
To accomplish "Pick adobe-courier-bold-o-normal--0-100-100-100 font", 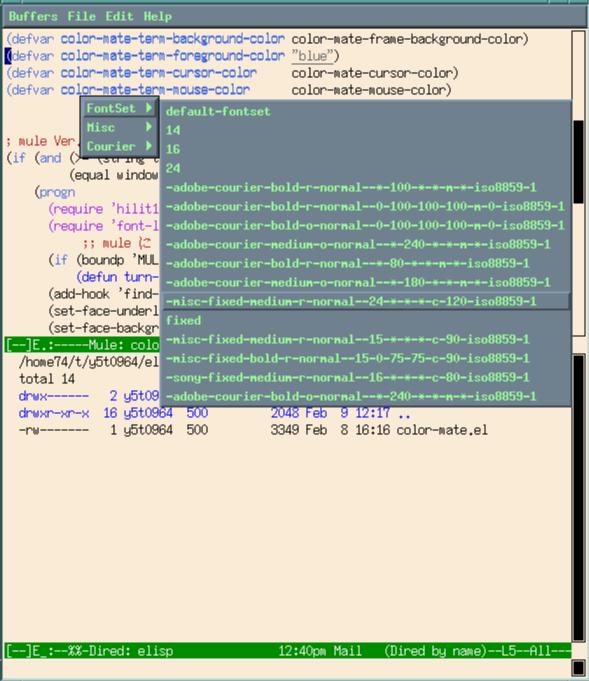I will (x=365, y=225).
